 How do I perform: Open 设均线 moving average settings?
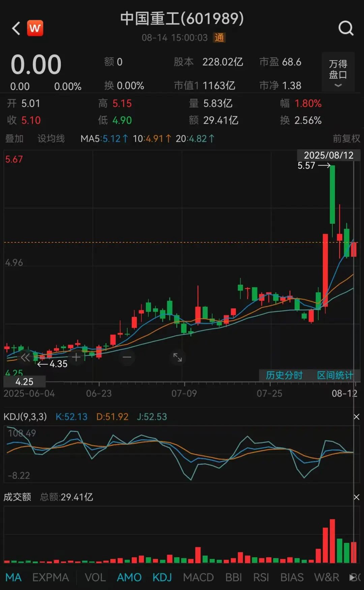(x=51, y=138)
